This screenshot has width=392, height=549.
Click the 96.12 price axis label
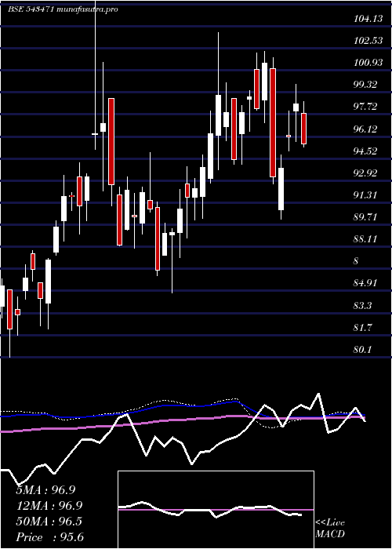tap(366, 129)
